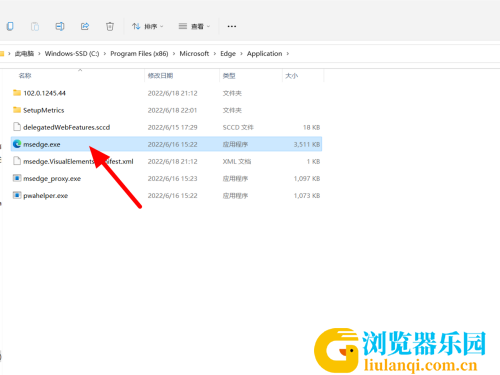Screen dimensions: 500x375
Task: Select the folder name 102.0.1245.44
Action: pos(44,93)
